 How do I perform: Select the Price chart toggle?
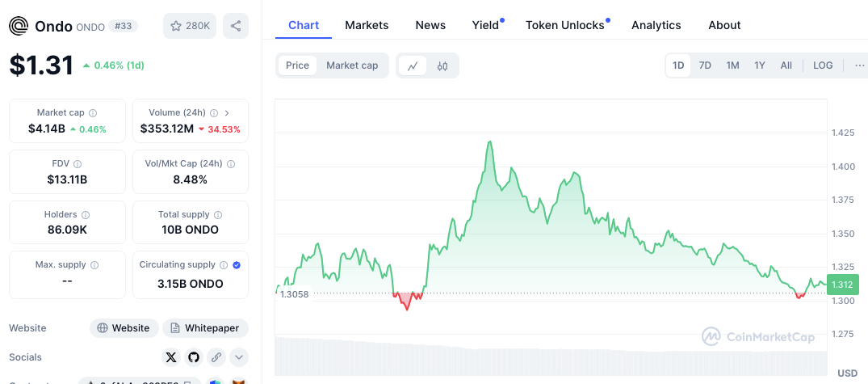click(297, 65)
